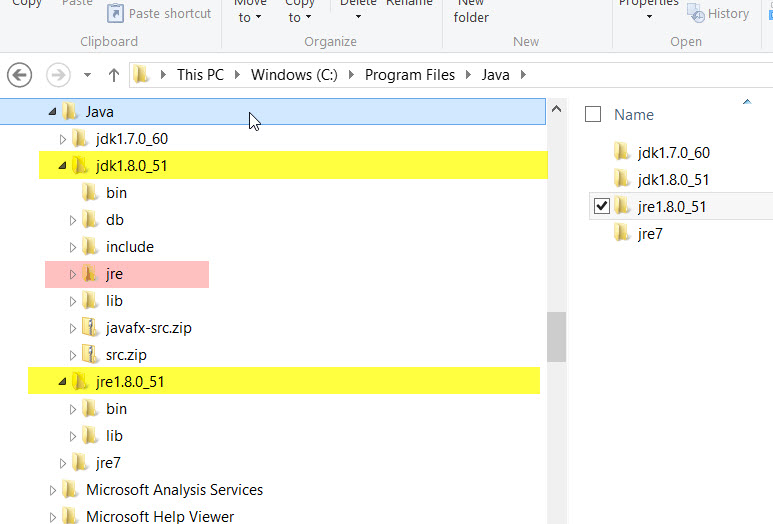773x524 pixels.
Task: Click the src.zip archive icon
Action: pyautogui.click(x=90, y=354)
